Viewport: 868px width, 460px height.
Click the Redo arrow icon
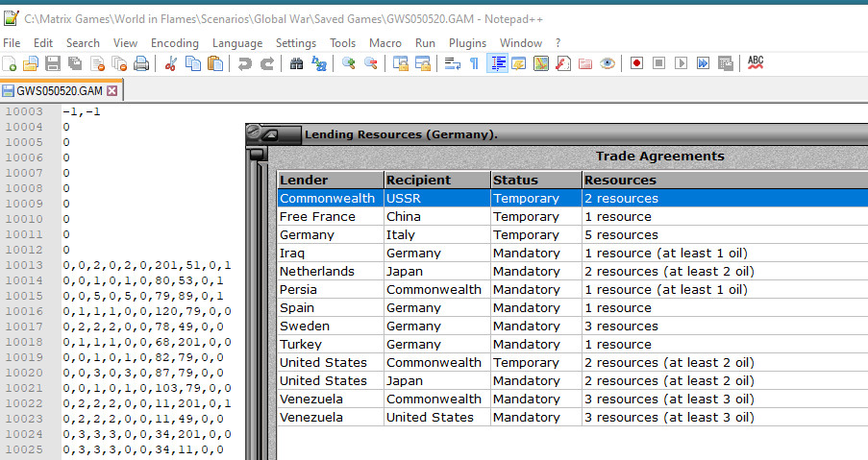(x=267, y=63)
